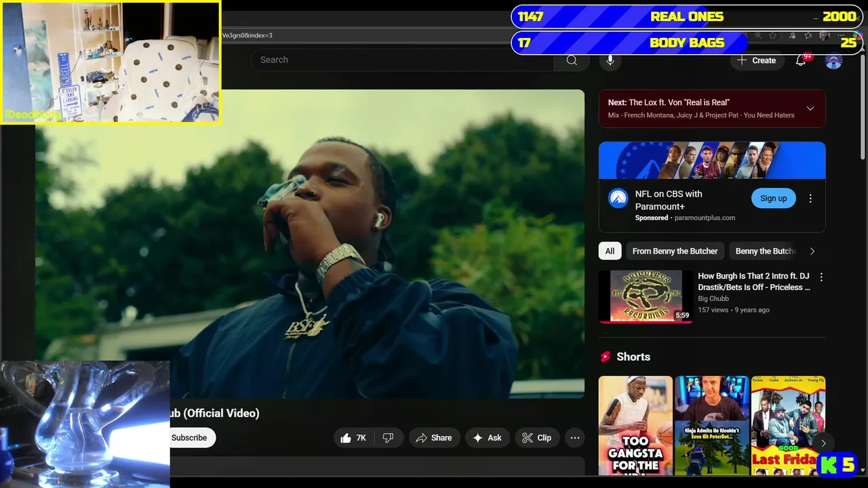The width and height of the screenshot is (868, 488).
Task: Open the browser zoom magnifier icon
Action: click(x=757, y=35)
